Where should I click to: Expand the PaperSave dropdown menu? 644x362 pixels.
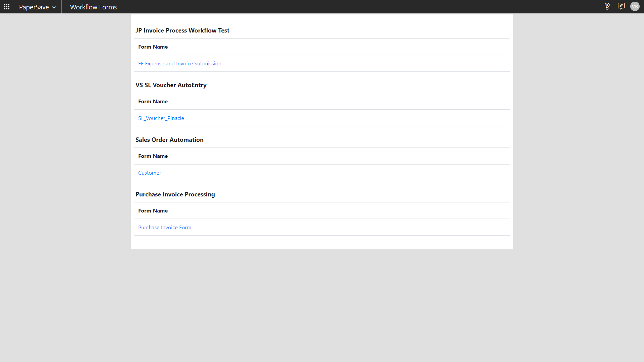(x=37, y=7)
